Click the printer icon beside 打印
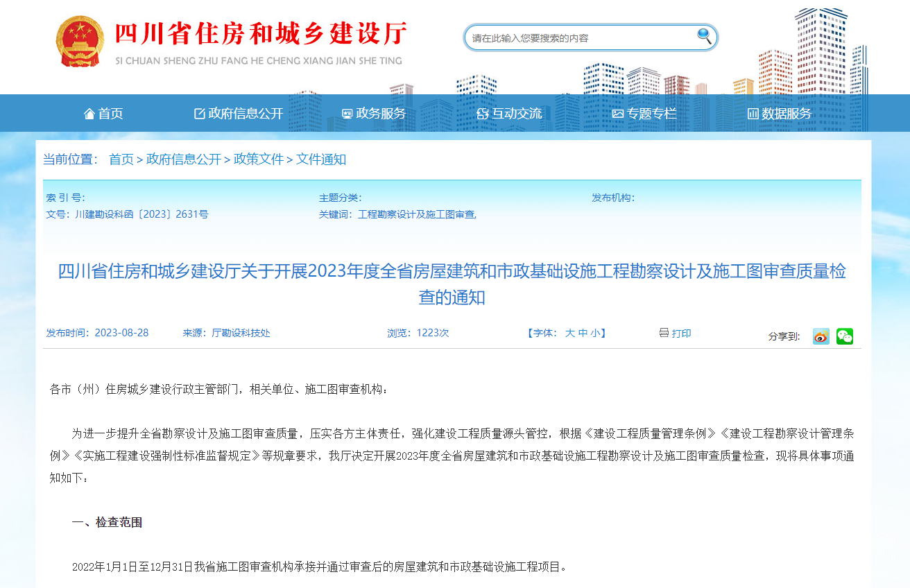Screen dimensions: 910x588 click(x=662, y=333)
